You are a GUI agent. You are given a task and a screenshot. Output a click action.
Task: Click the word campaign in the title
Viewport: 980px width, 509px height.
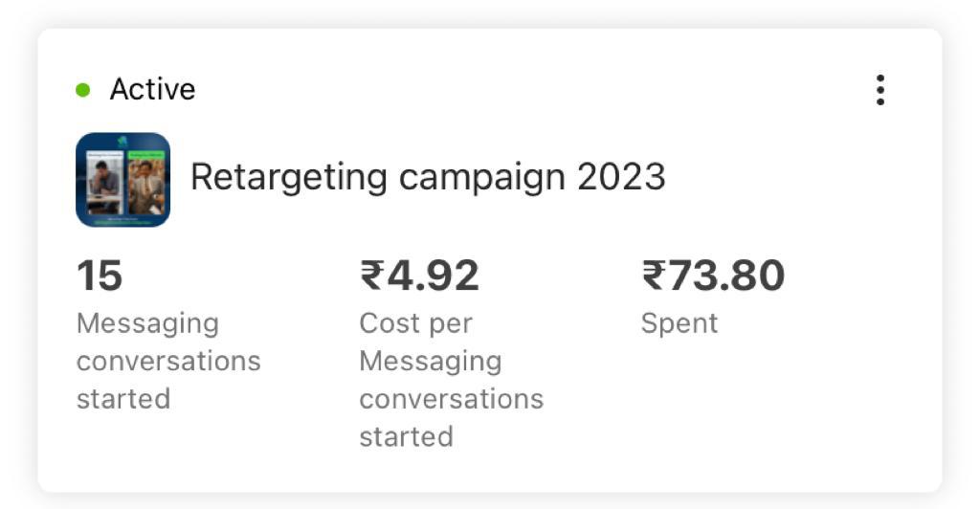tap(482, 179)
